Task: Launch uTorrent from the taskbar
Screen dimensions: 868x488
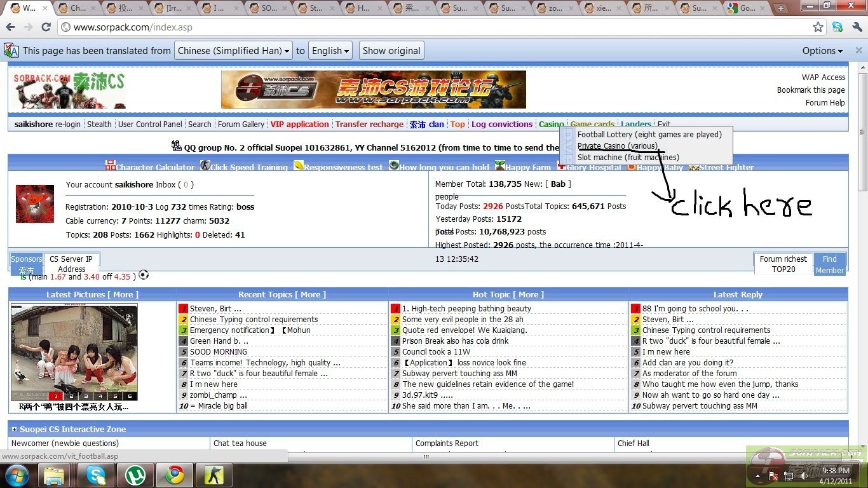Action: click(135, 475)
